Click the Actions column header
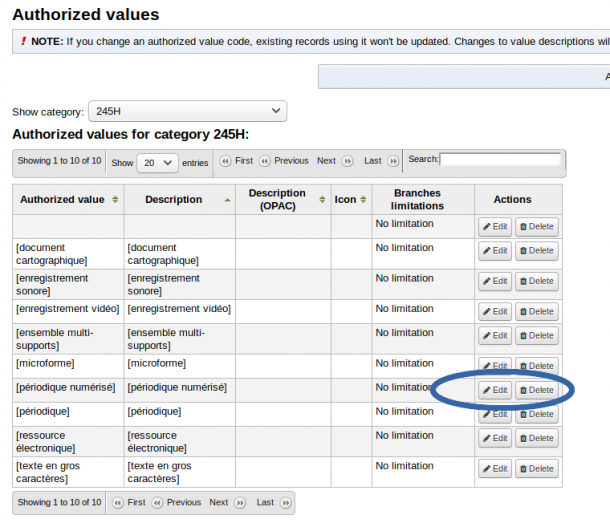610x531 pixels. 518,199
